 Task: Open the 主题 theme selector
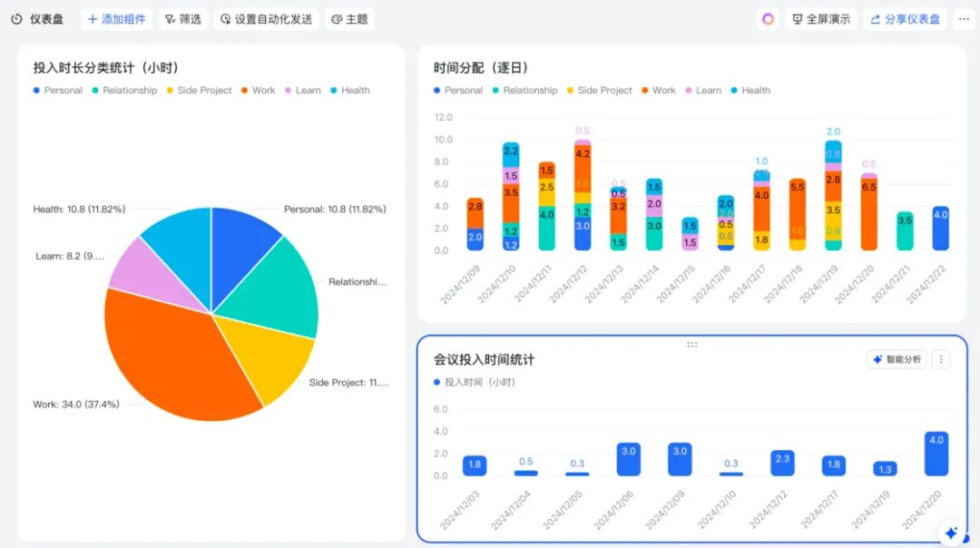(349, 19)
